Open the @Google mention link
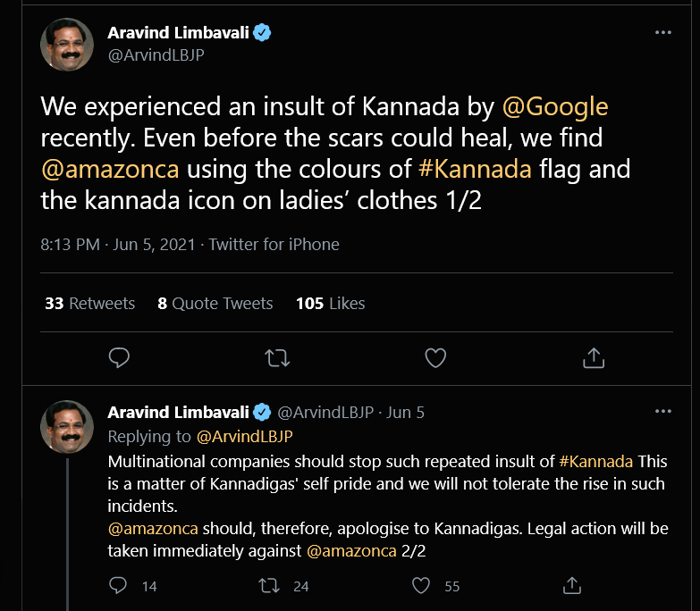Image resolution: width=700 pixels, height=611 pixels. pos(555,107)
